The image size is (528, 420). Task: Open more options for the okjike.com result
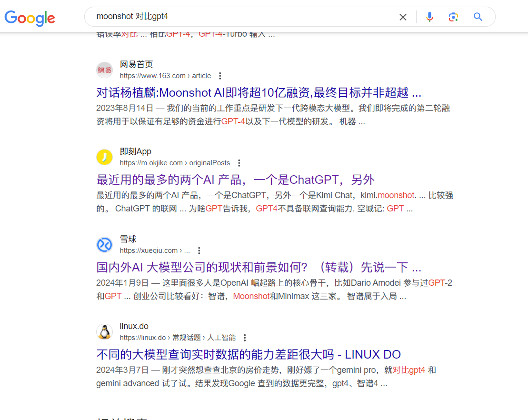(x=239, y=163)
